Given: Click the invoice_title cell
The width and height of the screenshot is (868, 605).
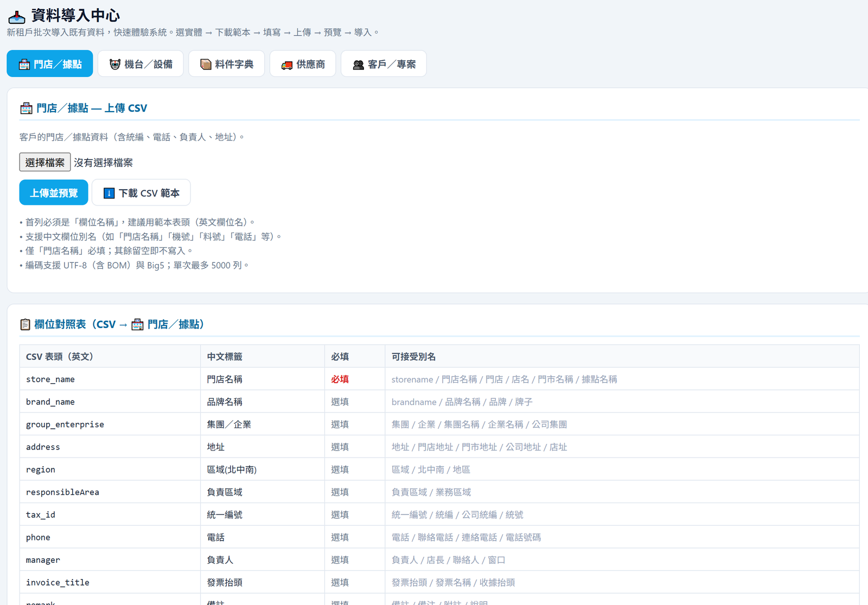Looking at the screenshot, I should coord(110,582).
